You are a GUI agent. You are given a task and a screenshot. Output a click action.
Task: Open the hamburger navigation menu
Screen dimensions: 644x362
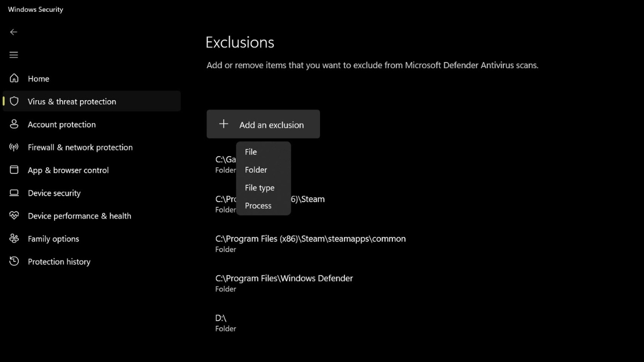point(14,55)
